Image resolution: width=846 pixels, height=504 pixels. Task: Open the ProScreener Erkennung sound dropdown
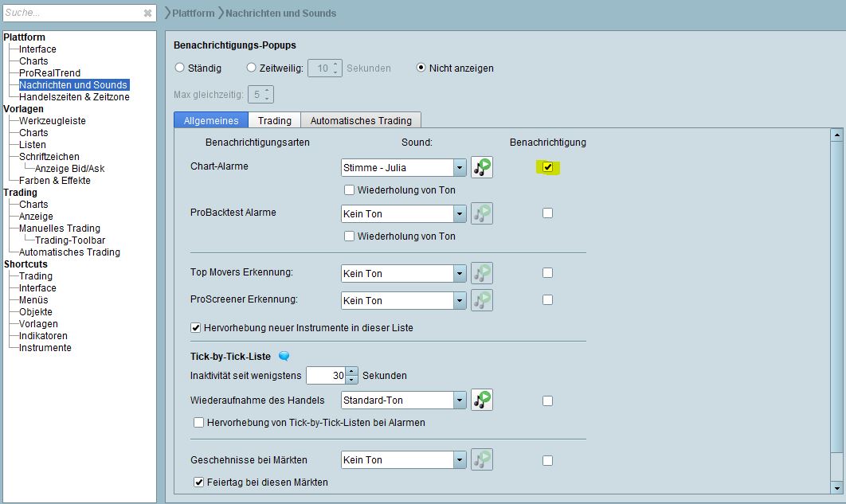[460, 300]
